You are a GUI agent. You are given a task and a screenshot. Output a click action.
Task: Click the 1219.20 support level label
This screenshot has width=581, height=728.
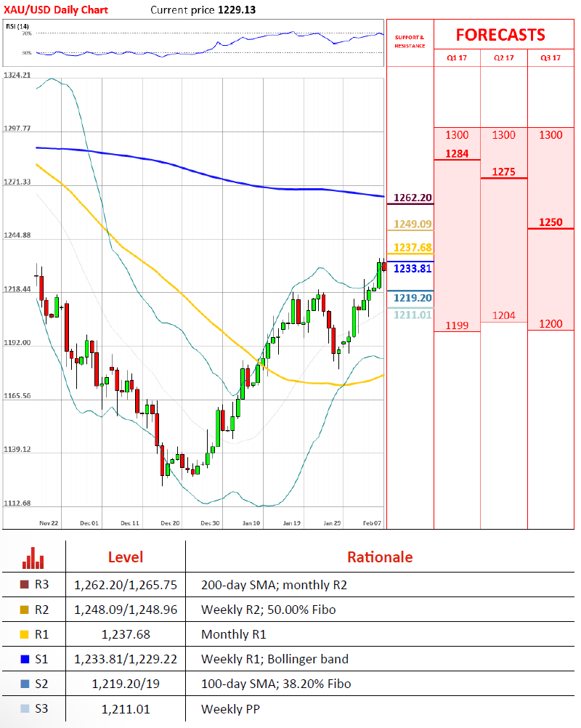[413, 298]
